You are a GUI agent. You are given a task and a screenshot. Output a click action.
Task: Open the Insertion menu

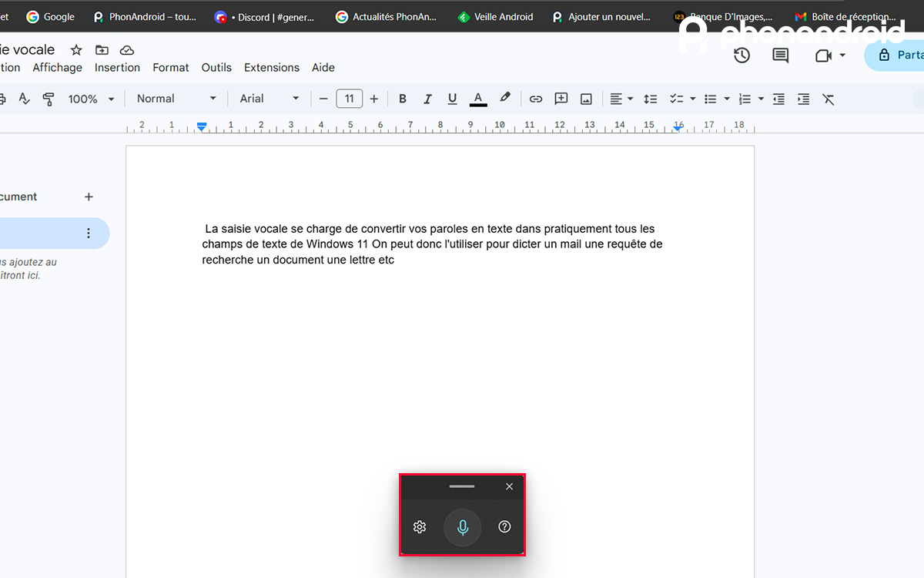[117, 67]
